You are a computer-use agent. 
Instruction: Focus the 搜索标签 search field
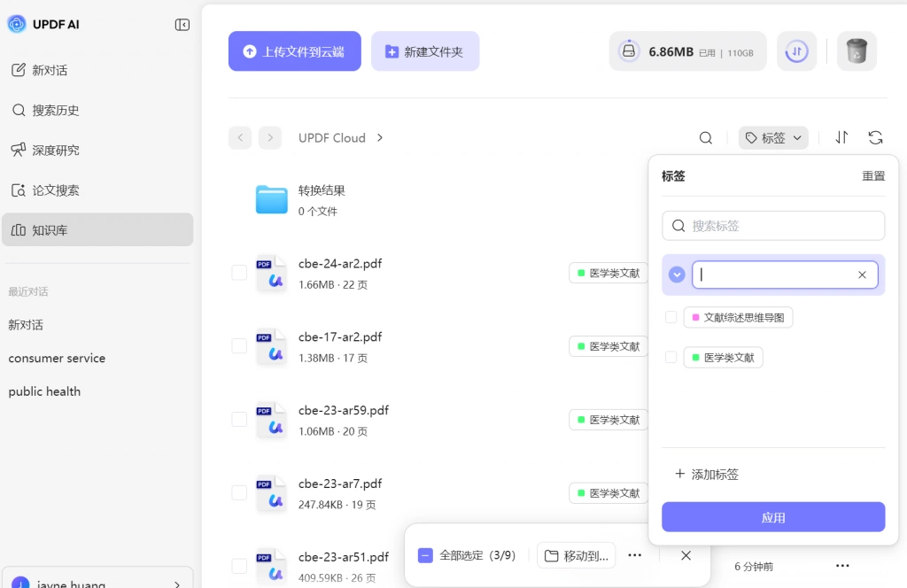[x=772, y=226]
